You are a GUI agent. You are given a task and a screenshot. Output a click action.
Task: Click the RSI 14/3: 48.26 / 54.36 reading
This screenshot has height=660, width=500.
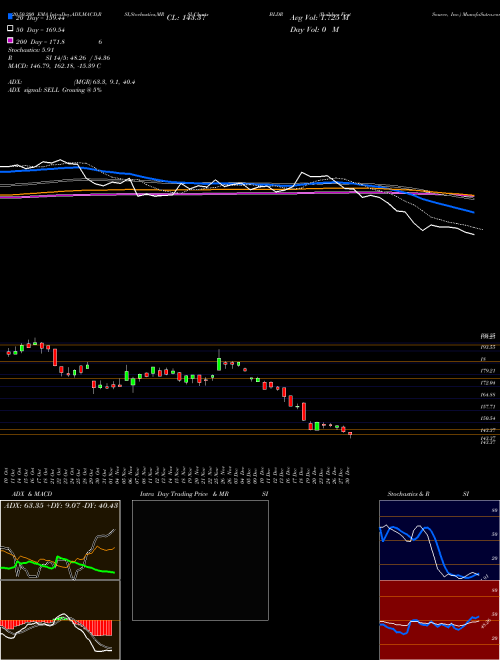tap(59, 58)
